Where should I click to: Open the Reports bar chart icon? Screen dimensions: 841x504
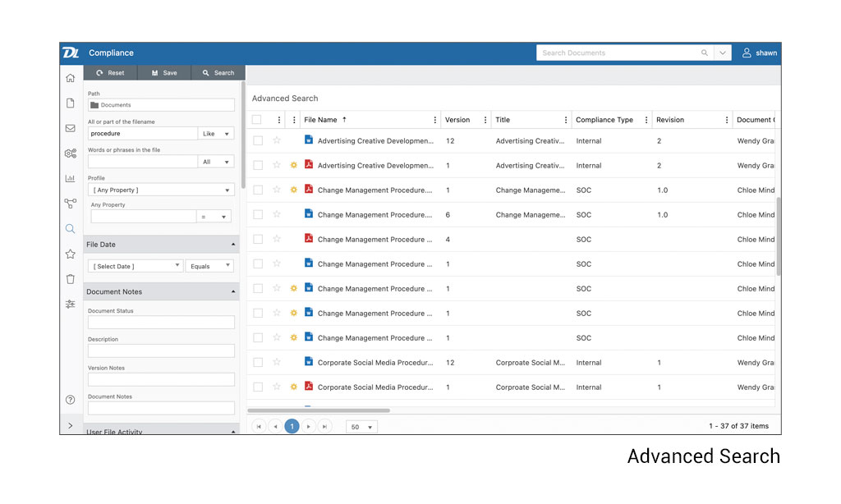[x=71, y=178]
